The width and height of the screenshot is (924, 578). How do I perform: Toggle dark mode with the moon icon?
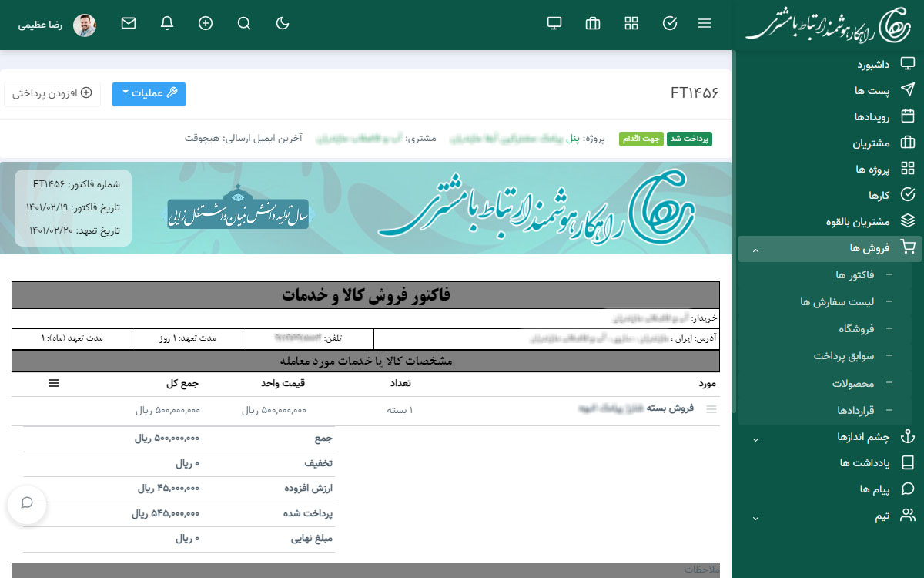click(x=283, y=23)
